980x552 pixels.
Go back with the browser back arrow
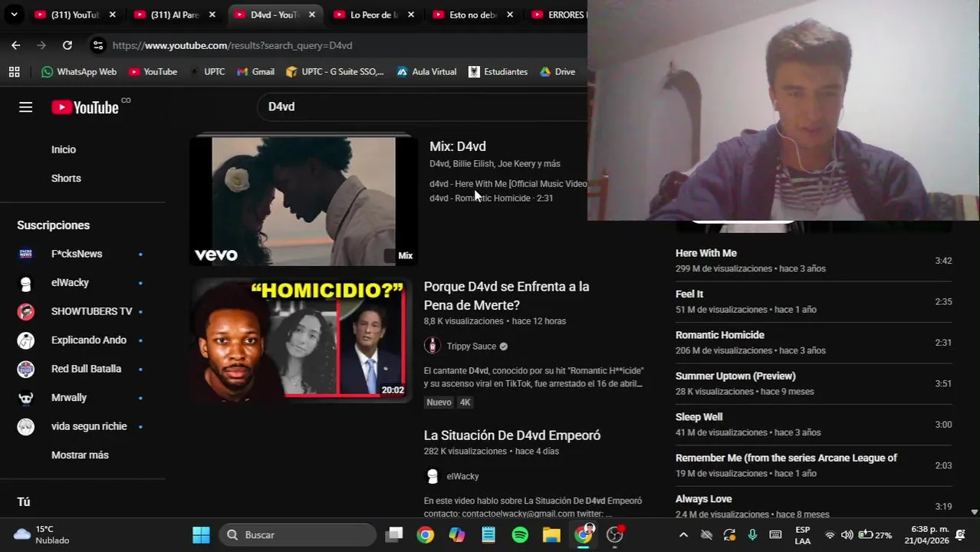(15, 45)
